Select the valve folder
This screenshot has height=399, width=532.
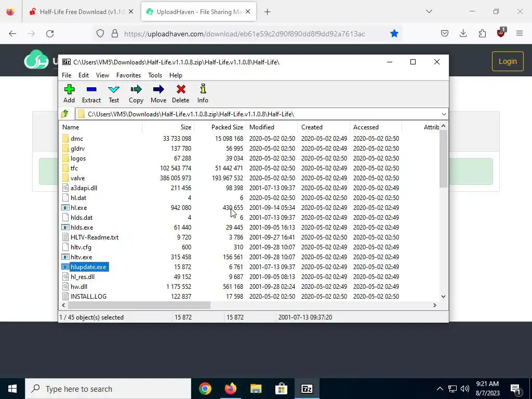(x=77, y=178)
